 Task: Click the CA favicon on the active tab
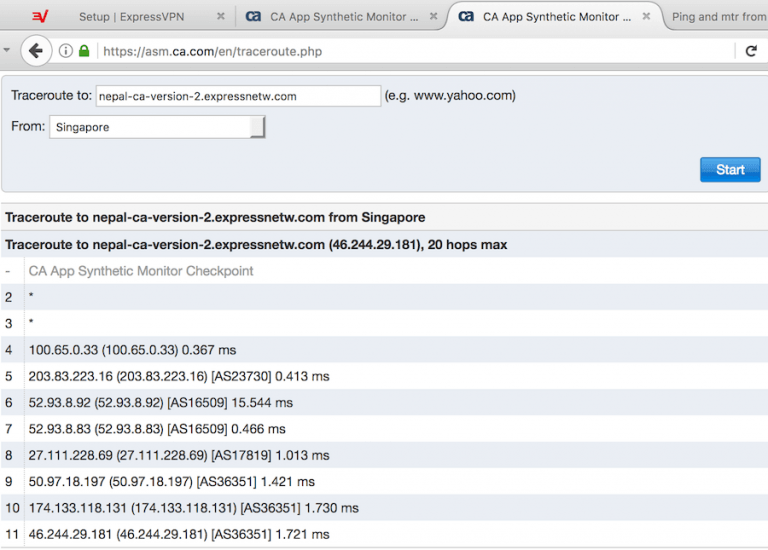(466, 17)
